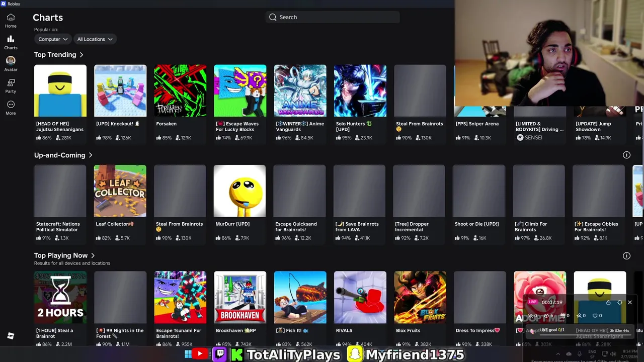Click the Jump Showdown title

click(x=595, y=126)
